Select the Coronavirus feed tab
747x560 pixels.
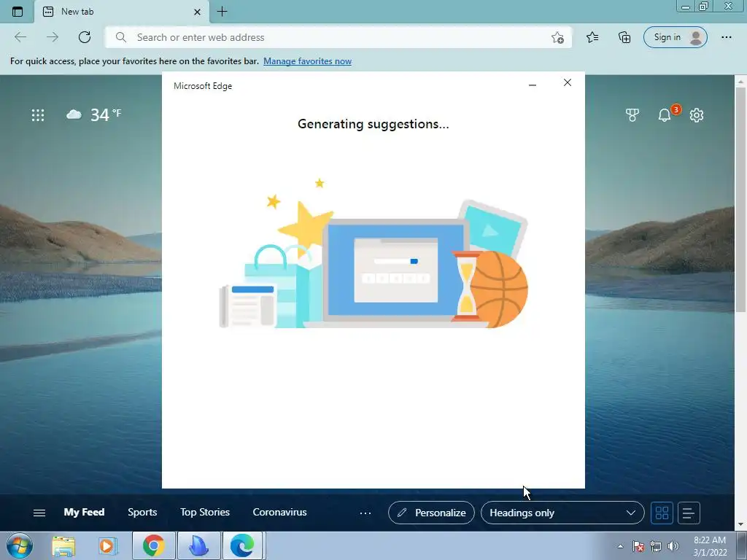[279, 513]
